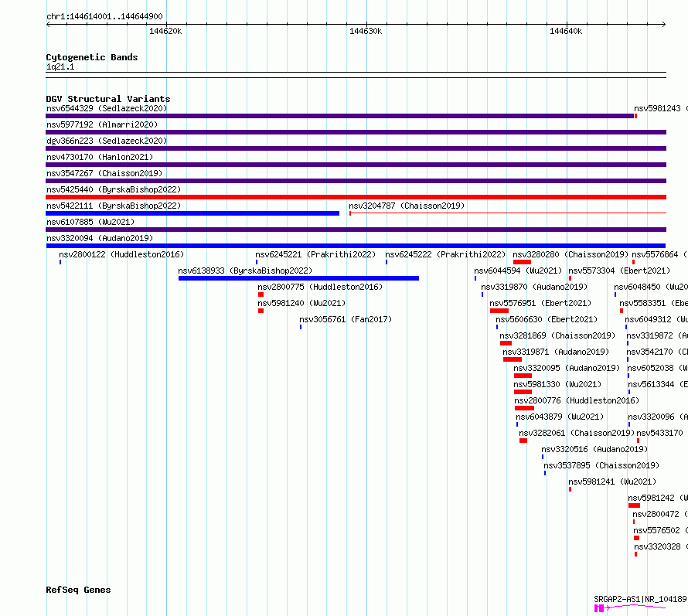Image resolution: width=688 pixels, height=616 pixels.
Task: Click the blue bar under nsv5422111
Action: [192, 213]
